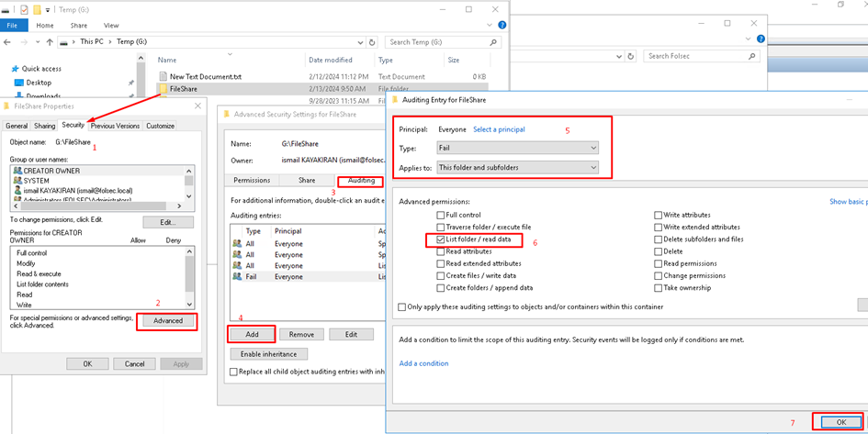Click the Quick access star icon
868x434 pixels.
click(x=15, y=69)
